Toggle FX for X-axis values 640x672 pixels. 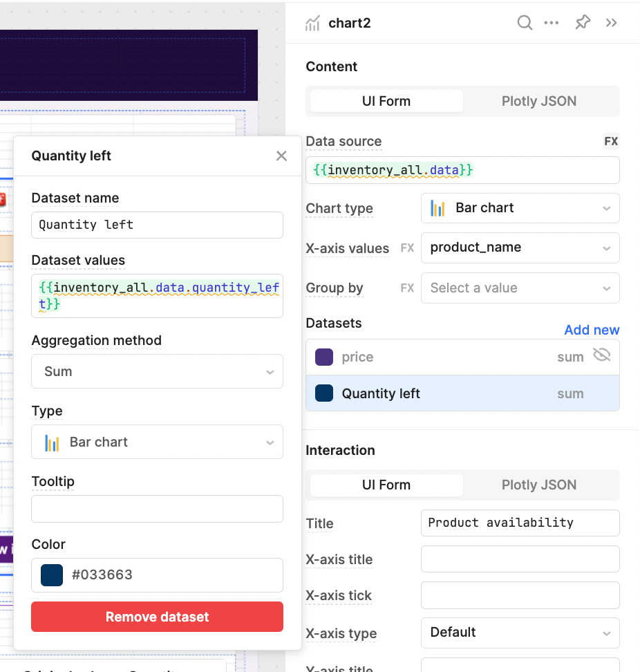pos(407,248)
